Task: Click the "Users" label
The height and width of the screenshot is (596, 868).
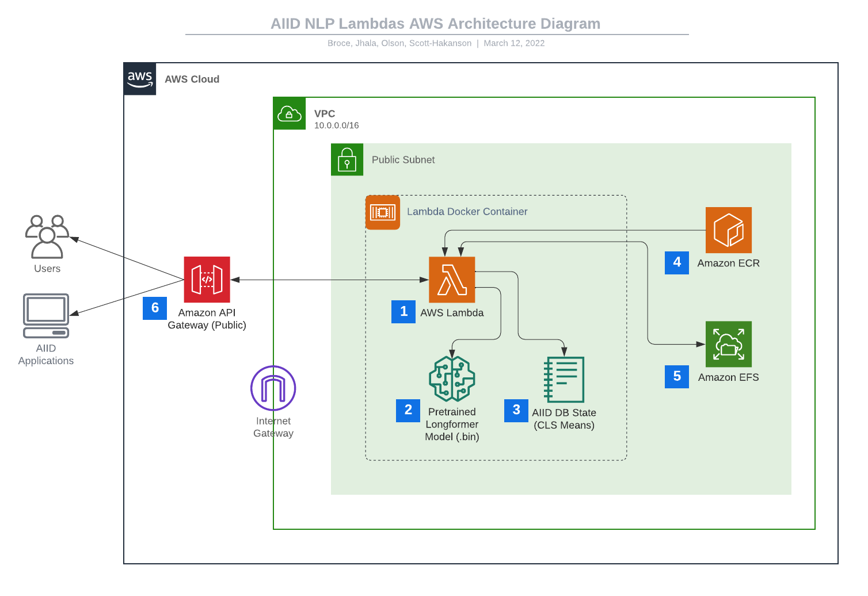Action: click(47, 269)
